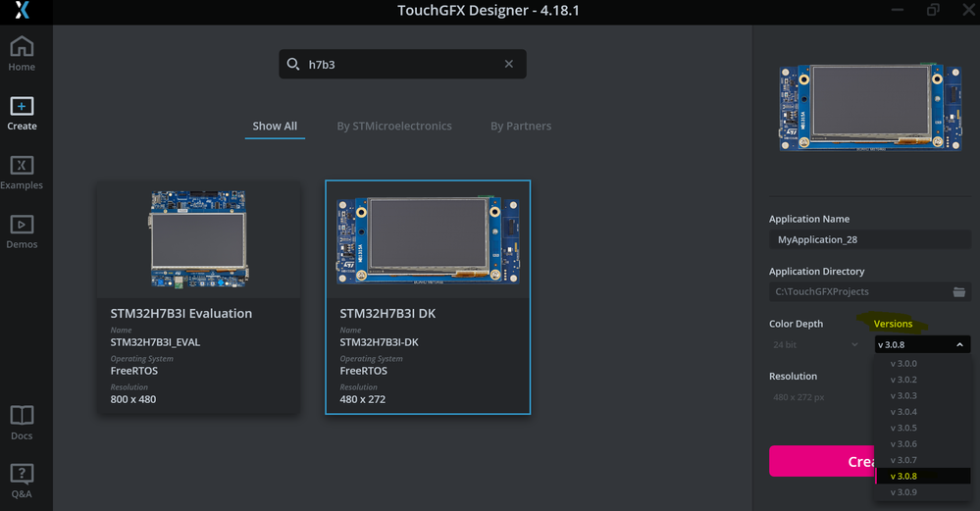
Task: Close the TouchGFX Designer window
Action: [968, 10]
